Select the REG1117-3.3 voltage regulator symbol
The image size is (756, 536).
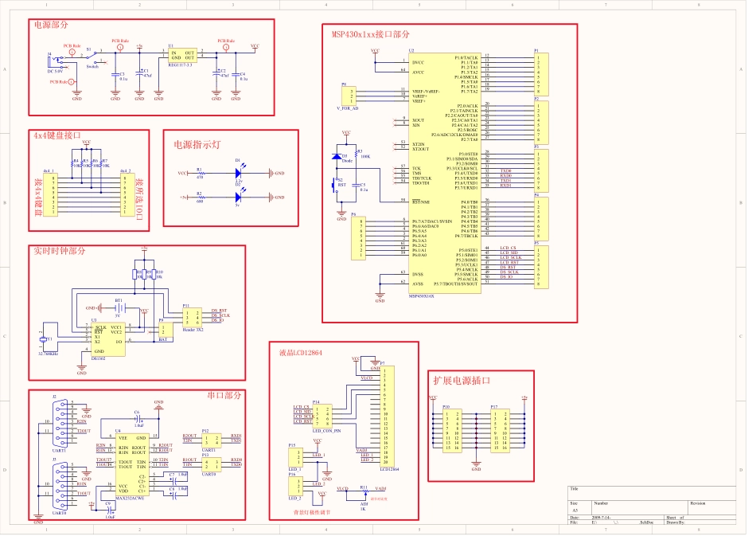click(183, 54)
